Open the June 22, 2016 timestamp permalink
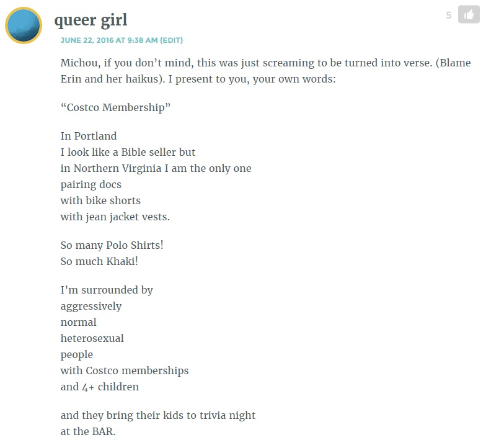Screen dimensions: 504x440 tap(109, 40)
